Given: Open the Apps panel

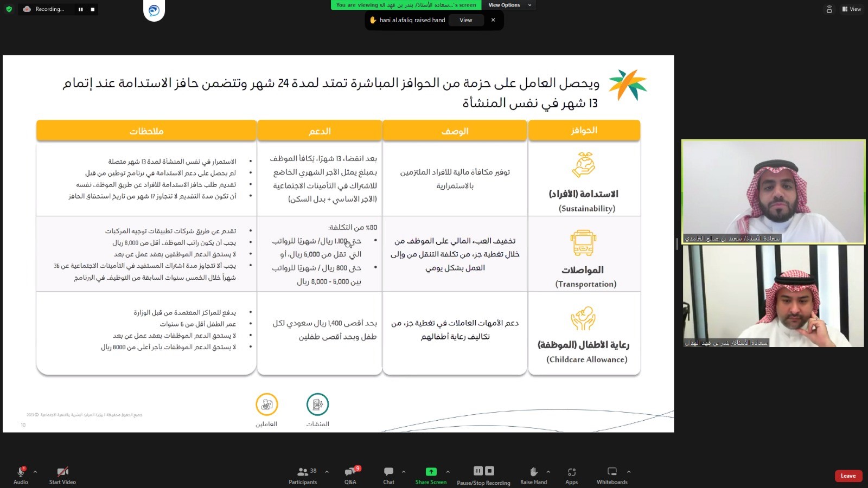Looking at the screenshot, I should click(x=571, y=475).
